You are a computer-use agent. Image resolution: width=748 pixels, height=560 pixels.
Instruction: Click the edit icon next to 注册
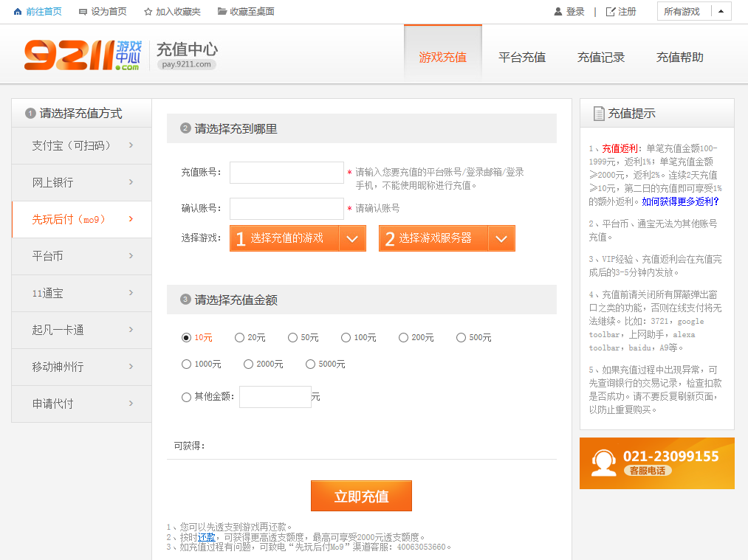coord(610,12)
